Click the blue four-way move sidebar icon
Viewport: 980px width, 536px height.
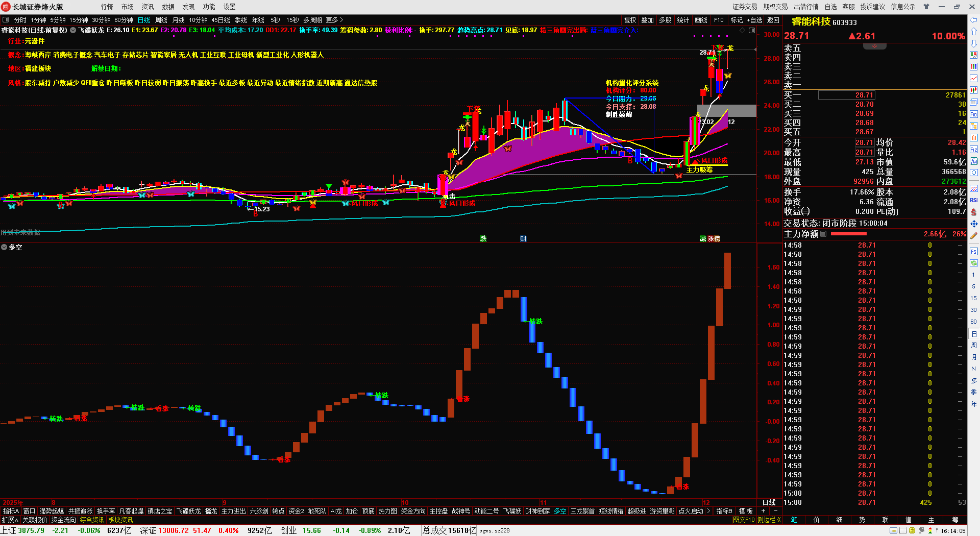coord(974,224)
